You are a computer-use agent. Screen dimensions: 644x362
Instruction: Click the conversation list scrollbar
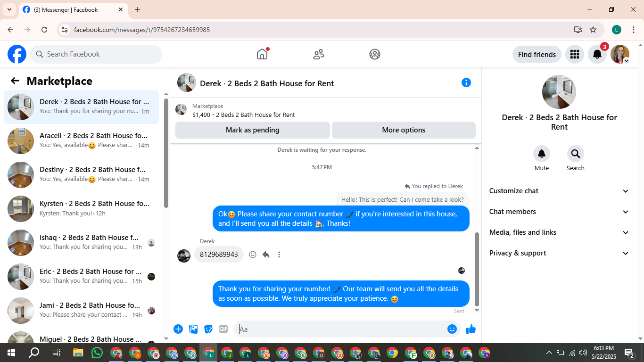[166, 152]
